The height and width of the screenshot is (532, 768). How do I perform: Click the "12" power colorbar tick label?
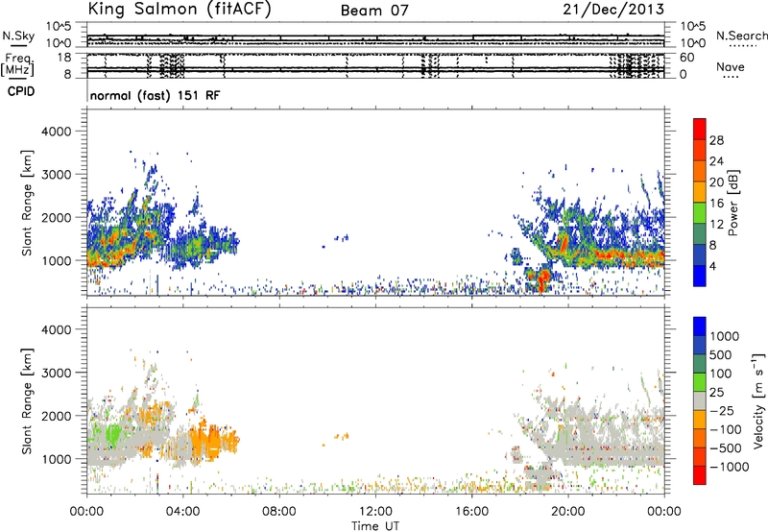[x=716, y=224]
